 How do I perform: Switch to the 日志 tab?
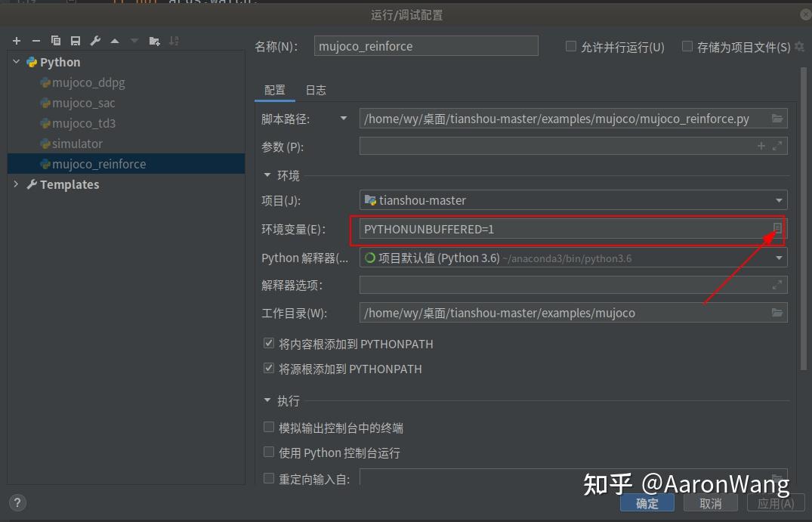click(x=316, y=90)
